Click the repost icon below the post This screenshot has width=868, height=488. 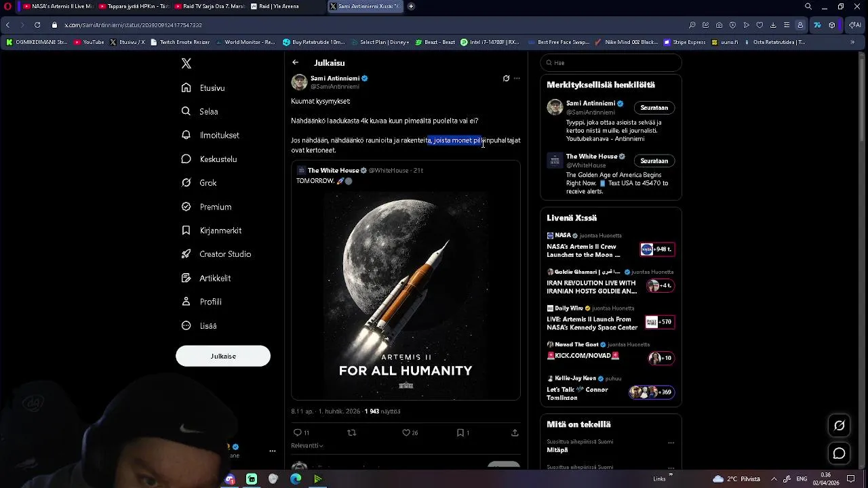351,432
